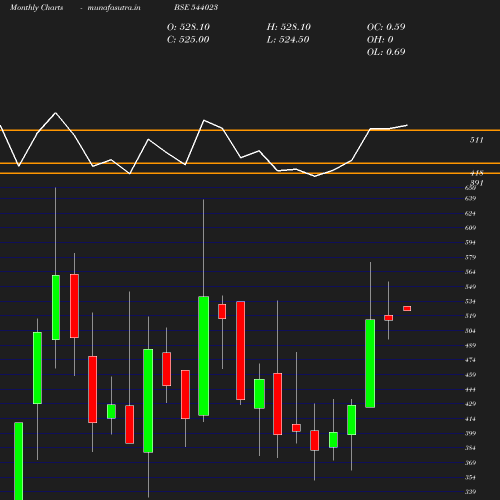
Task: Click the 'OC: 0.59' readout
Action: pos(386,27)
